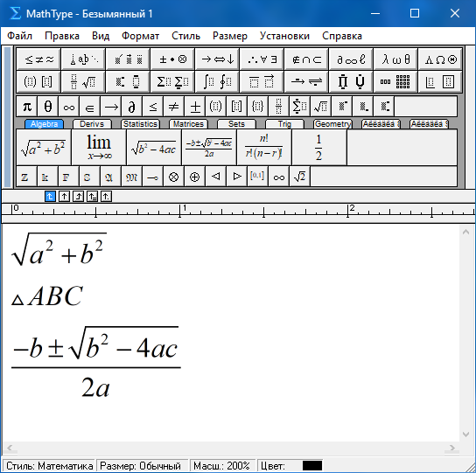This screenshot has width=476, height=473.
Task: Open the summation templates palette
Action: coord(172,81)
